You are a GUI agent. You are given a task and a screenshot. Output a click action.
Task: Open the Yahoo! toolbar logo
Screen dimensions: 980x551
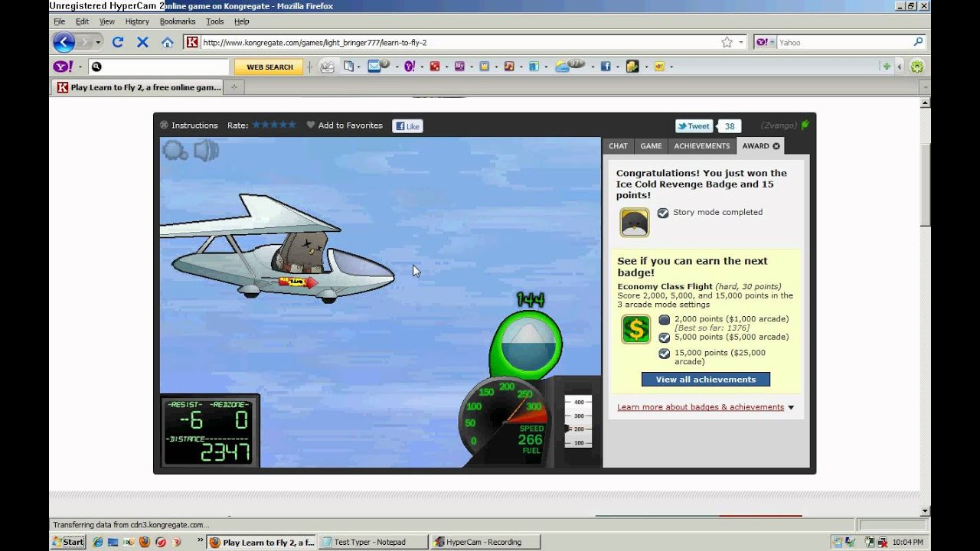pyautogui.click(x=63, y=67)
